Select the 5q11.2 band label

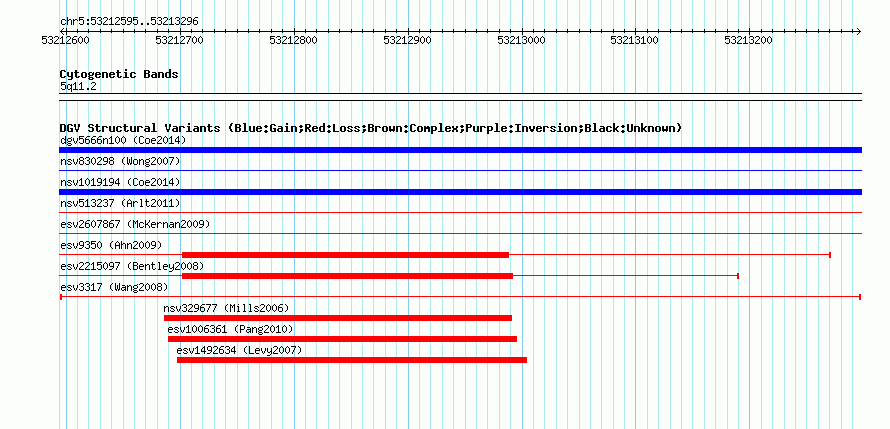pos(78,86)
